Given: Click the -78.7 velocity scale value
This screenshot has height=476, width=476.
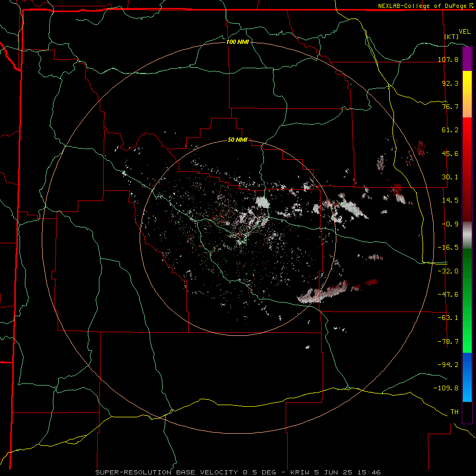Looking at the screenshot, I should pyautogui.click(x=448, y=342).
